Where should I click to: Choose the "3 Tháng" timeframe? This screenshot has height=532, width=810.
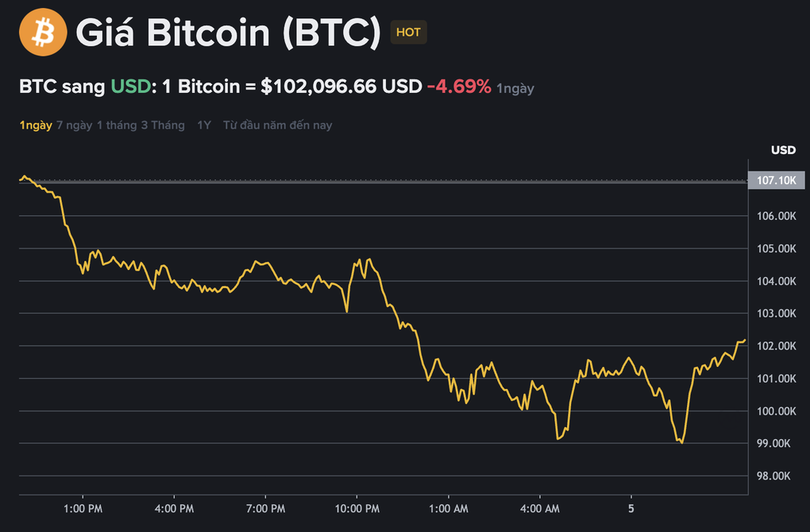(164, 125)
